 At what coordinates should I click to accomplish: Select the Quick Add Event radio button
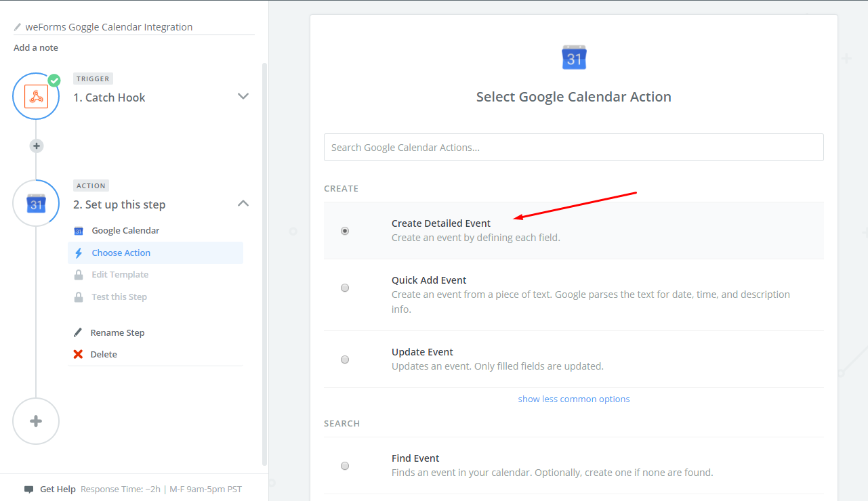pos(345,288)
